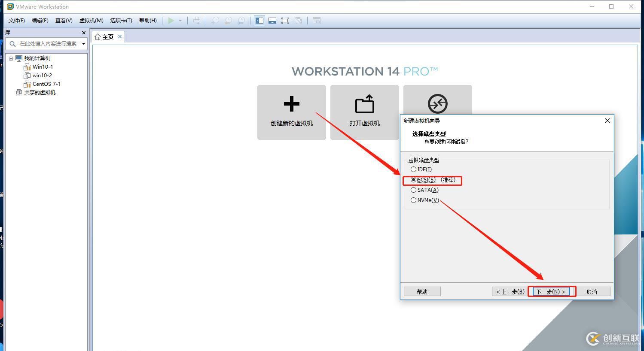Click the send Ctrl+Alt+Del toolbar icon
Viewport: 644px width, 351px height.
(197, 21)
